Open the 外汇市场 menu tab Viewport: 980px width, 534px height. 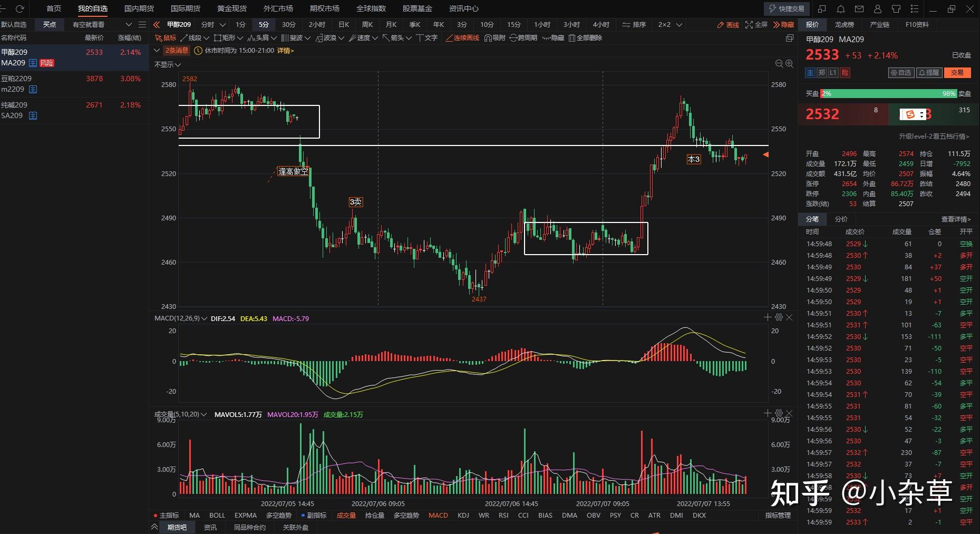[x=278, y=9]
